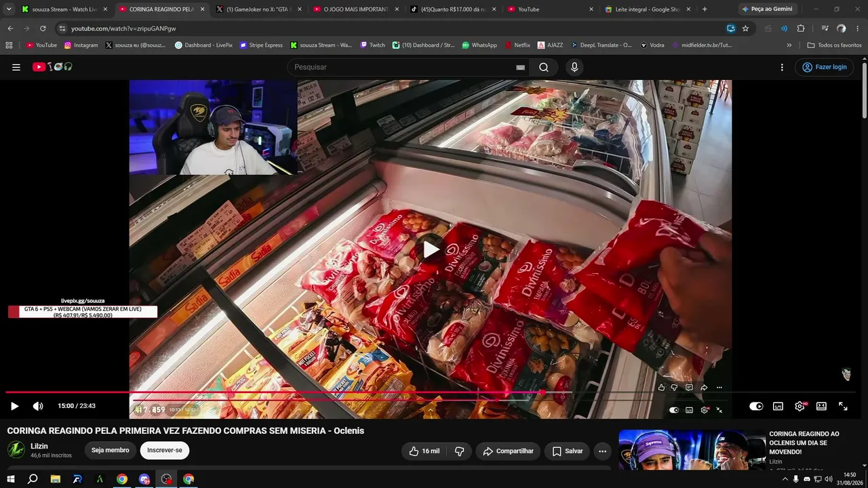The image size is (868, 488).
Task: Open Windows Start menu
Action: [11, 479]
